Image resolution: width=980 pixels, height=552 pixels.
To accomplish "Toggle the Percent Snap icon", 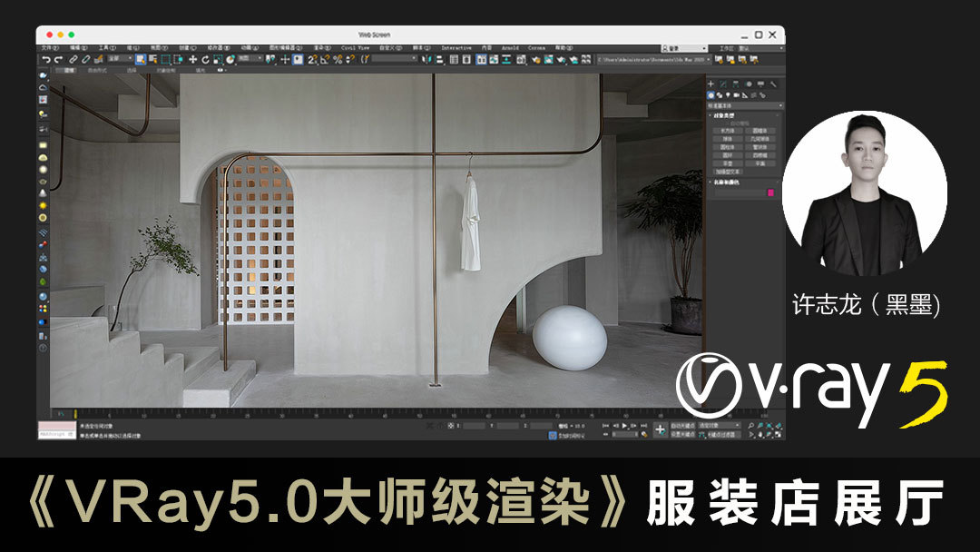I will 338,59.
